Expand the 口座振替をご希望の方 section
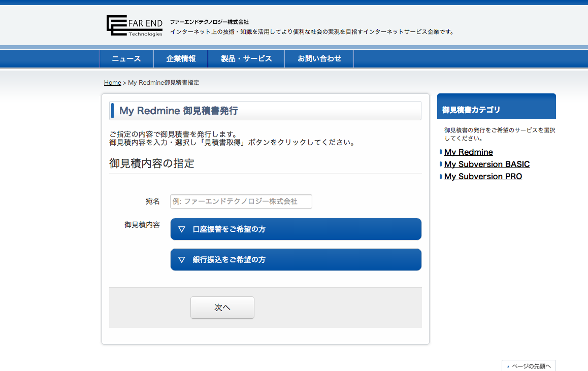This screenshot has width=588, height=371. (296, 229)
